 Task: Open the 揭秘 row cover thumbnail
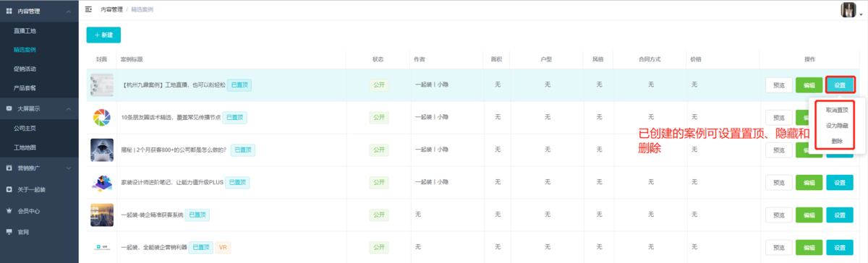[x=101, y=150]
